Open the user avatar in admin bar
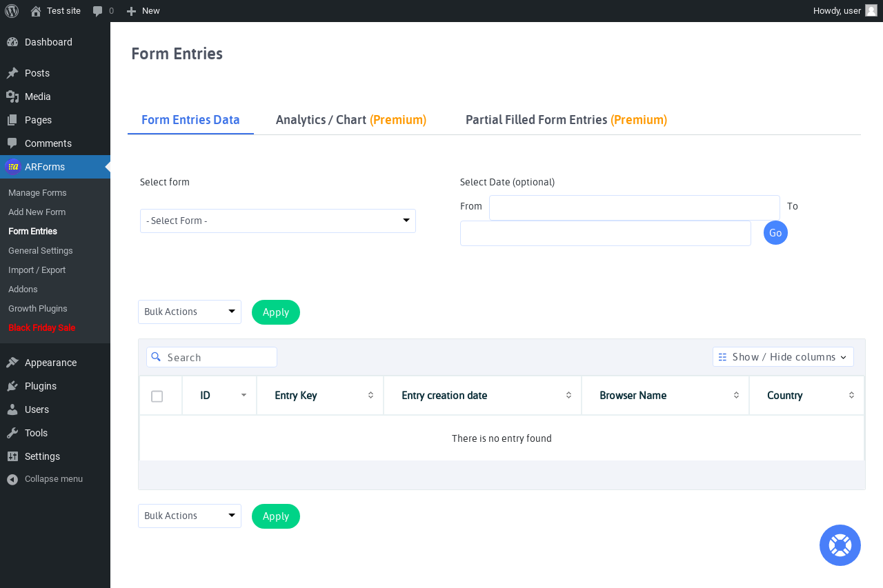 click(x=871, y=10)
